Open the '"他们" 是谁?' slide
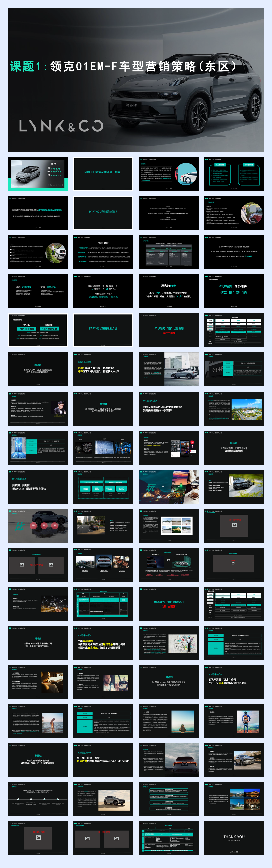 [103, 252]
